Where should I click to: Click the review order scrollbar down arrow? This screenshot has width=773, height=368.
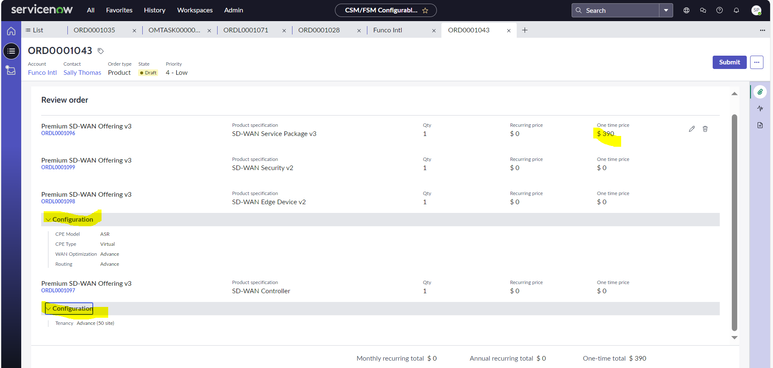[734, 337]
